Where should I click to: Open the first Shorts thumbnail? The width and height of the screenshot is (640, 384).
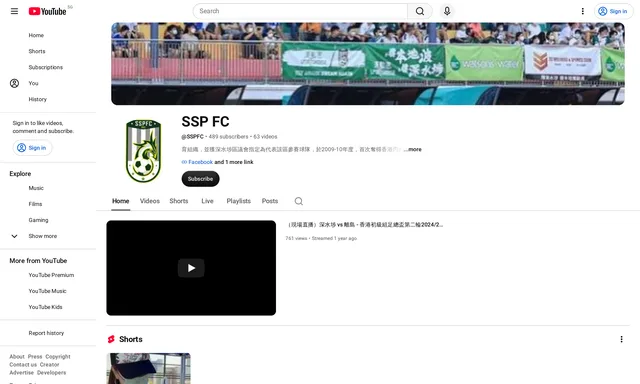coord(149,368)
